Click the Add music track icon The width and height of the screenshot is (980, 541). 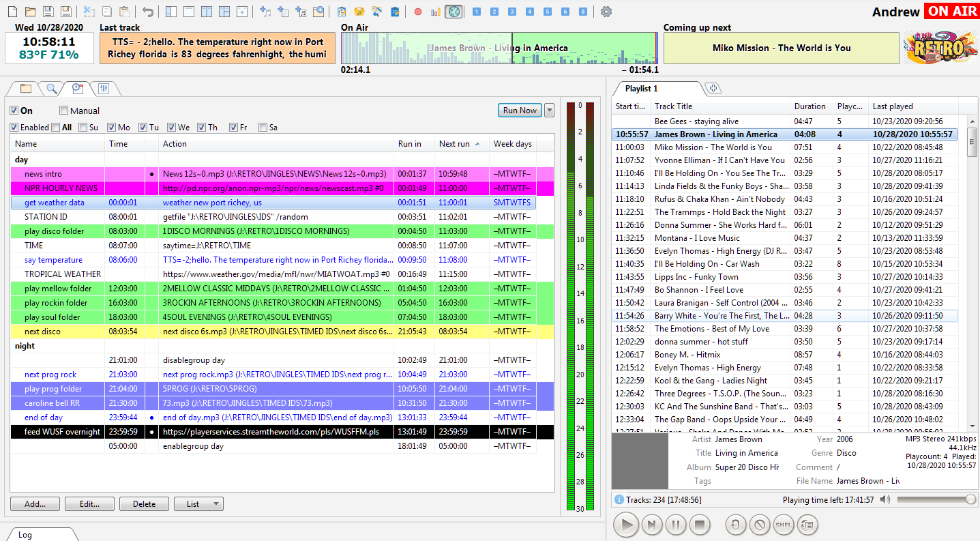pyautogui.click(x=266, y=12)
